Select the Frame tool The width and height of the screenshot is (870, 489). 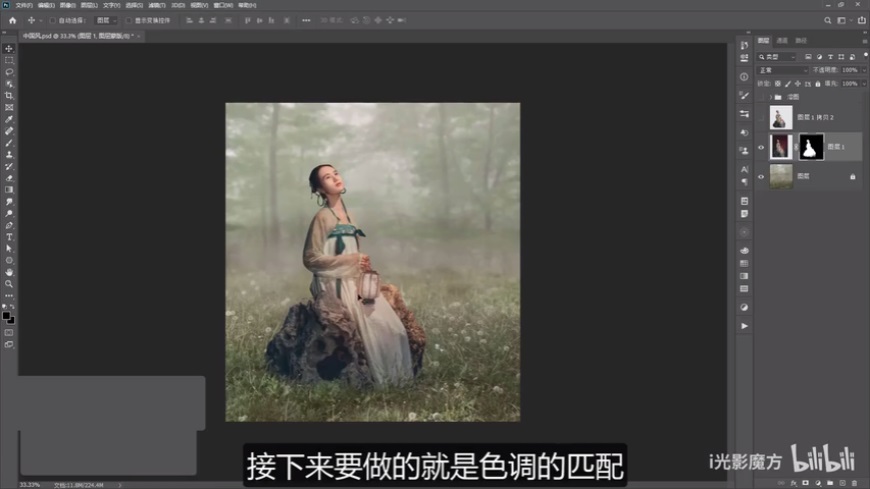(9, 107)
